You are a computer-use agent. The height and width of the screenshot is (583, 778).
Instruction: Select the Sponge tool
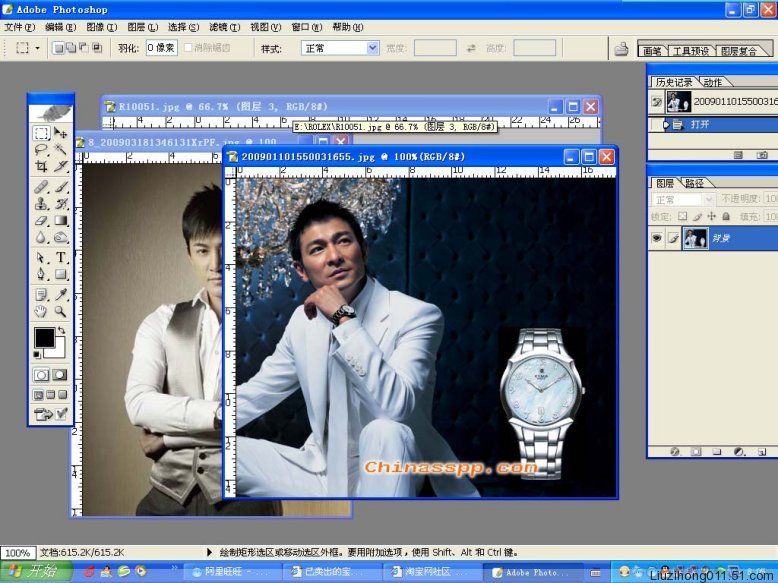[61, 237]
